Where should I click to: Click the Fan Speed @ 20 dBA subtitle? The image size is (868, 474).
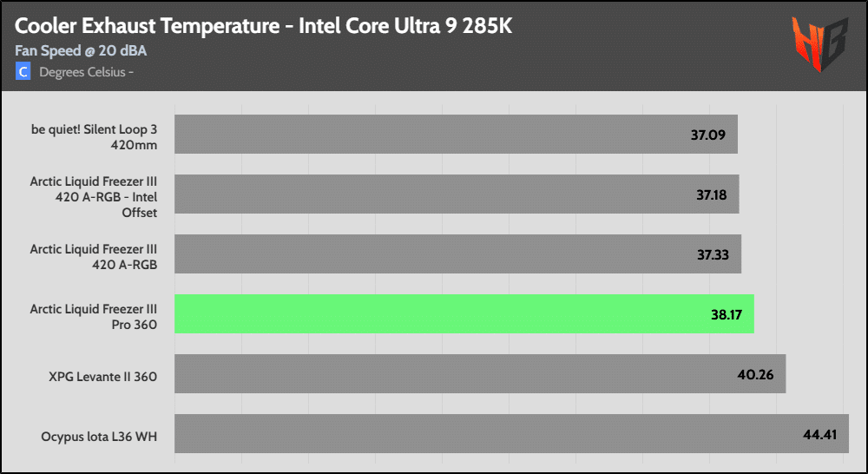pyautogui.click(x=81, y=50)
